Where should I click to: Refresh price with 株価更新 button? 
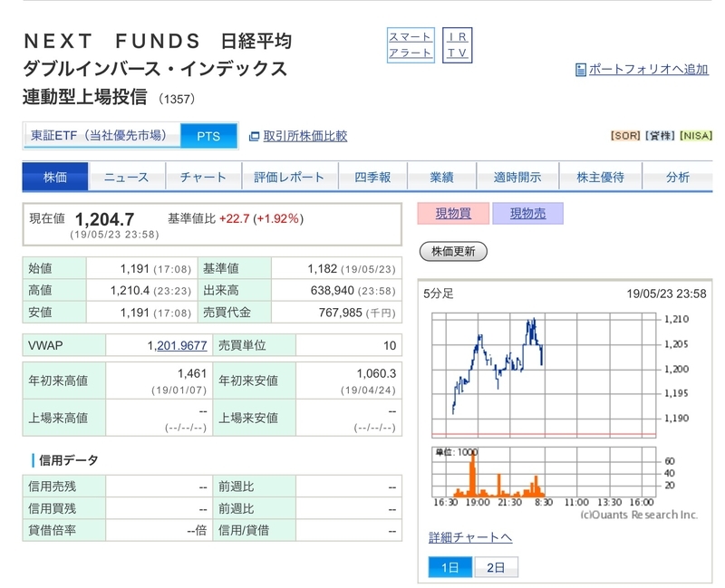(453, 251)
